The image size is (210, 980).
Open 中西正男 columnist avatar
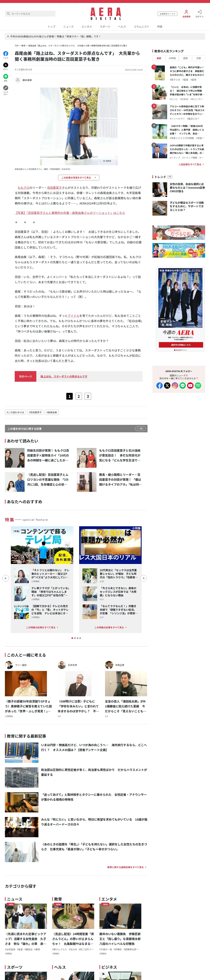pos(109,665)
